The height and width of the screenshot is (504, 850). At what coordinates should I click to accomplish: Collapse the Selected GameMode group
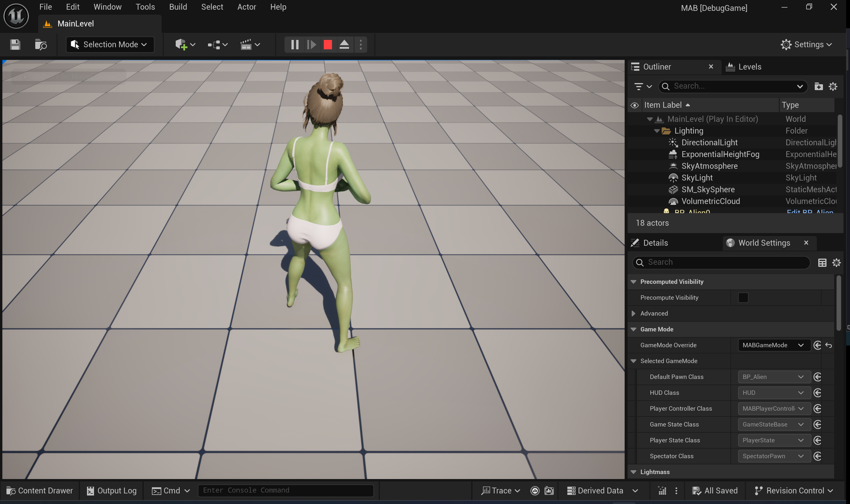(633, 361)
